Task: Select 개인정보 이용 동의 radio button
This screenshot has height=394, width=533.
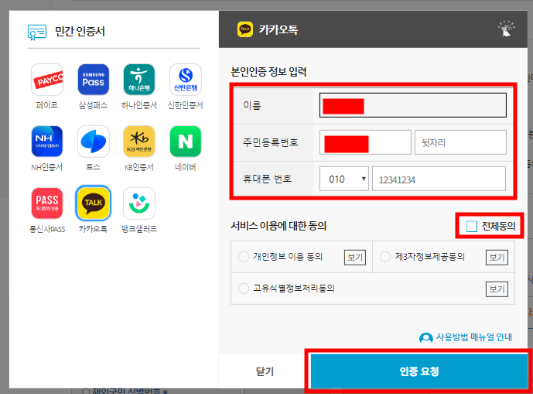Action: click(x=243, y=257)
